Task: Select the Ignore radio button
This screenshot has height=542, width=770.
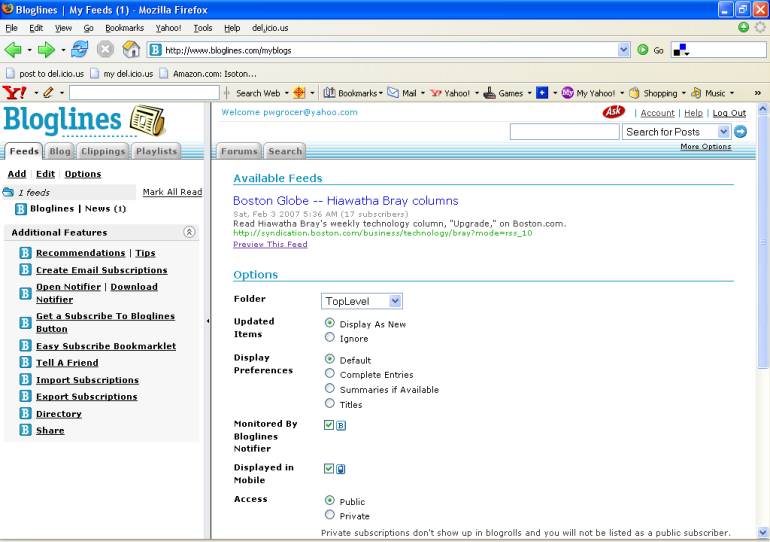Action: coord(330,337)
